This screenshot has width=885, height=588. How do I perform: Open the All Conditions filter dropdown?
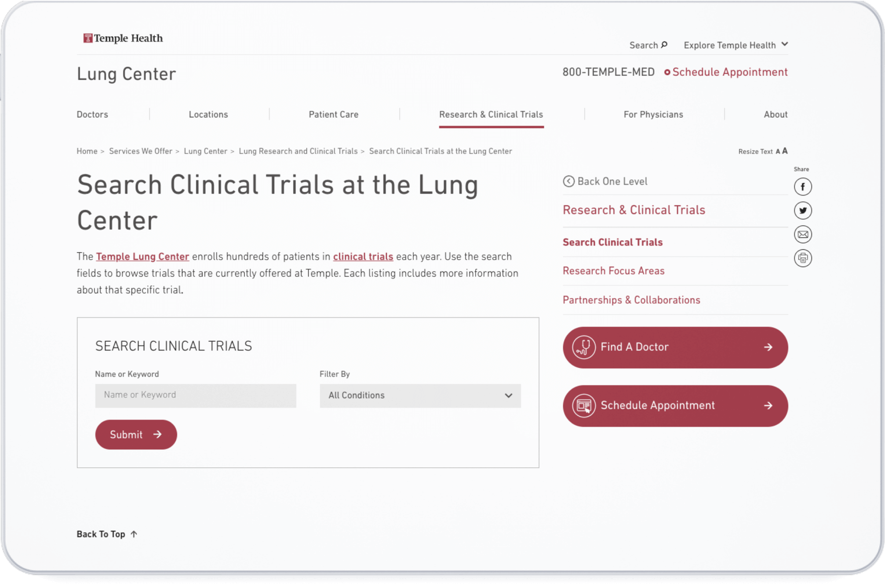[x=420, y=396]
